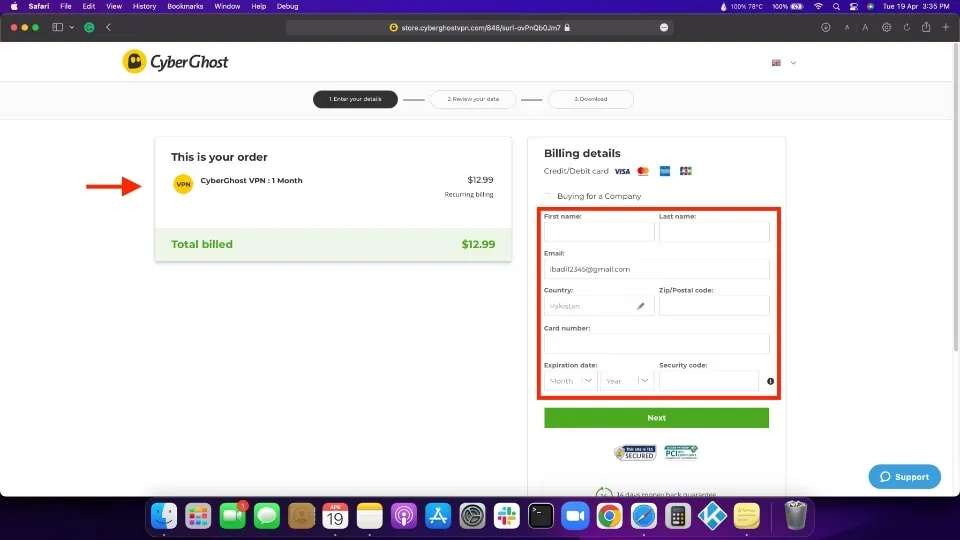Open Safari extension gear icon

886,27
